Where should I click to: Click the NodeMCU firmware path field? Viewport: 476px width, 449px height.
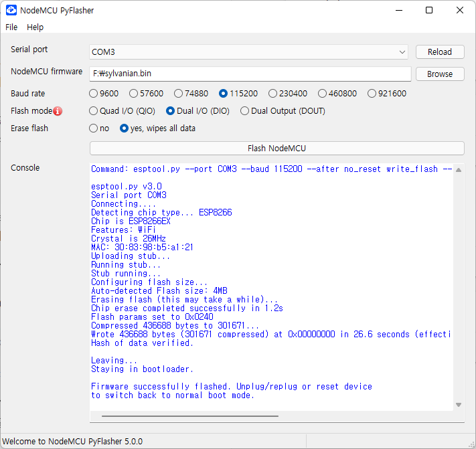(x=250, y=74)
